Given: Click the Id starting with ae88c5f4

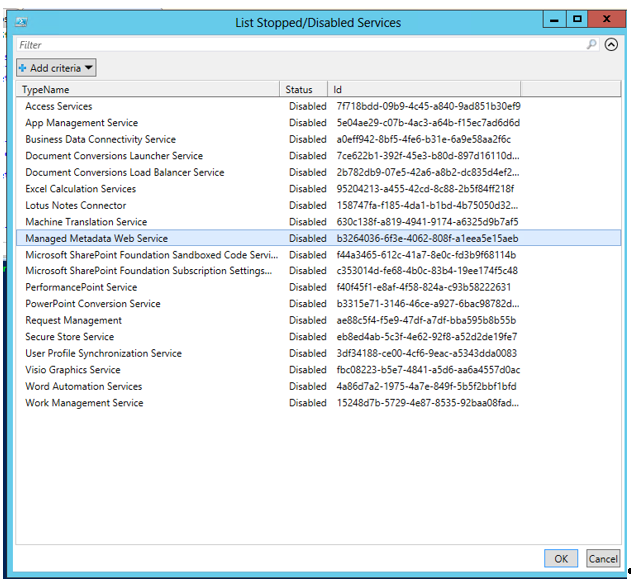Looking at the screenshot, I should pos(426,320).
